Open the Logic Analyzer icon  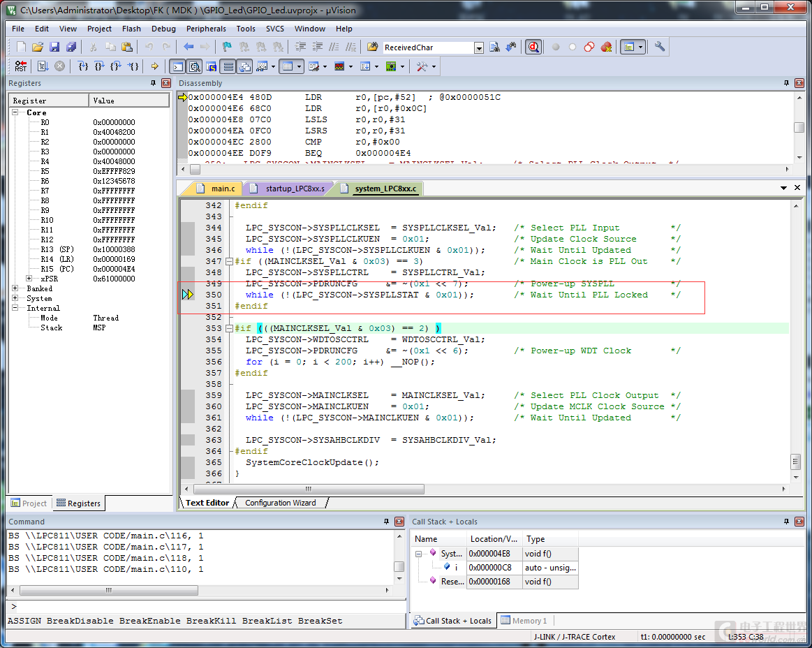point(340,66)
